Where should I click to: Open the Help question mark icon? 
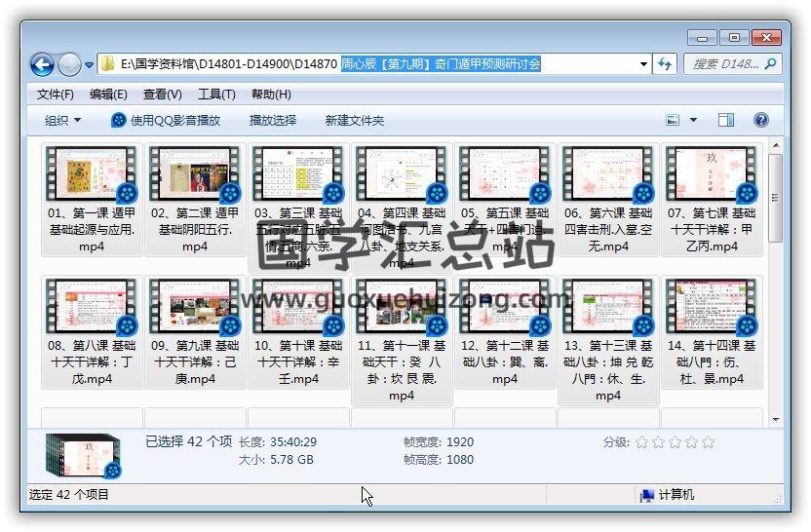[761, 120]
